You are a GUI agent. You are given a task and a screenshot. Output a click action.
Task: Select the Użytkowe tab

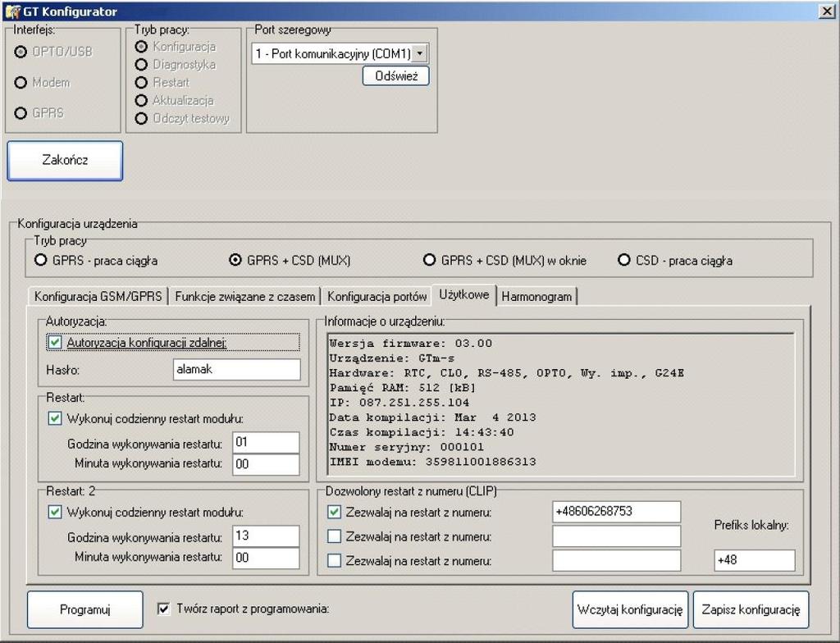point(464,294)
